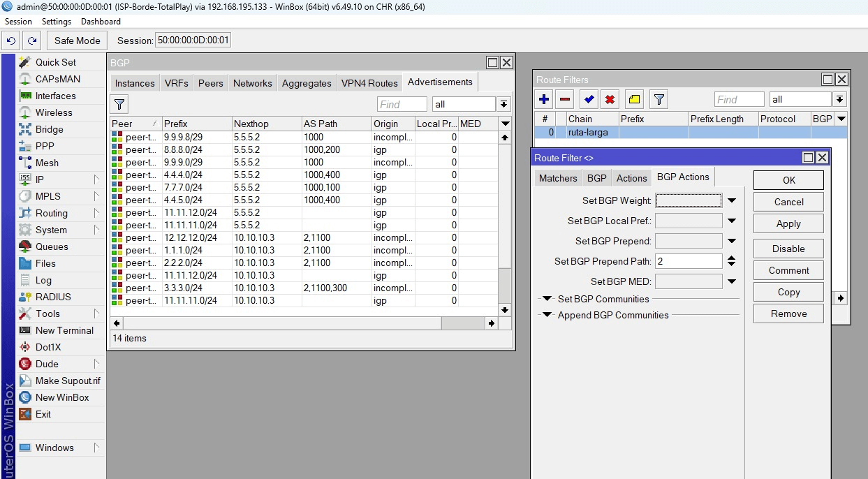Click the red X disable icon
Viewport: 868px width, 479px height.
[x=610, y=99]
